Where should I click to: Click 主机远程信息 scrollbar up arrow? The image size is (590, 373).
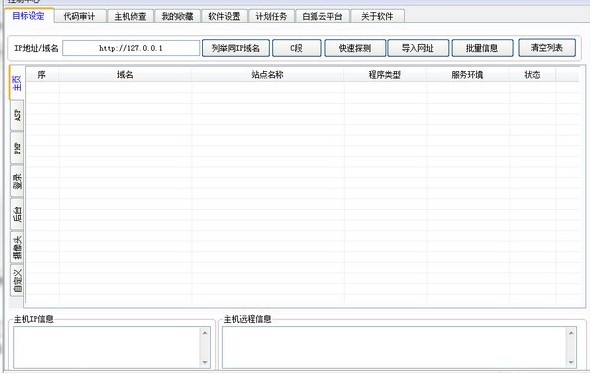tap(571, 333)
